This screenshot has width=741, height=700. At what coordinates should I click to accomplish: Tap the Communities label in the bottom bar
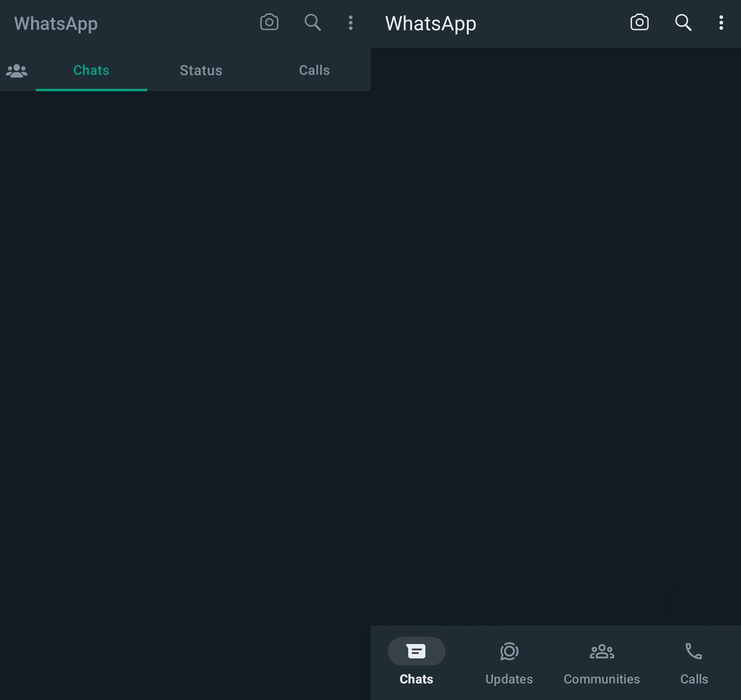[x=601, y=679]
